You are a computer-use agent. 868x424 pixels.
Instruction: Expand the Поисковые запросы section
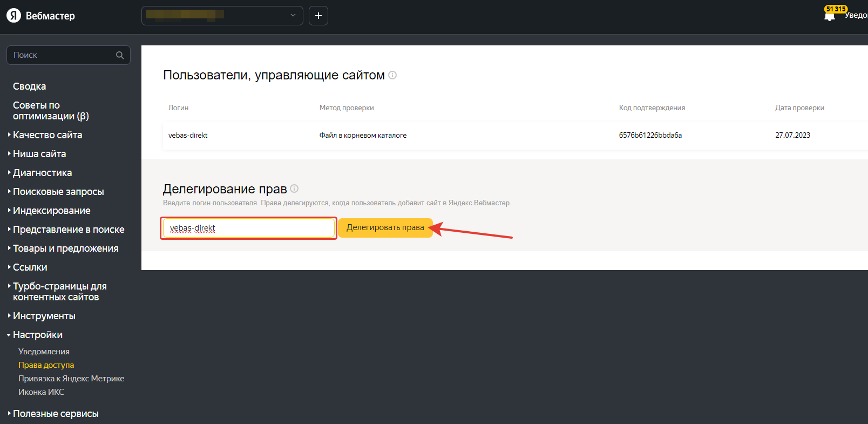click(58, 192)
